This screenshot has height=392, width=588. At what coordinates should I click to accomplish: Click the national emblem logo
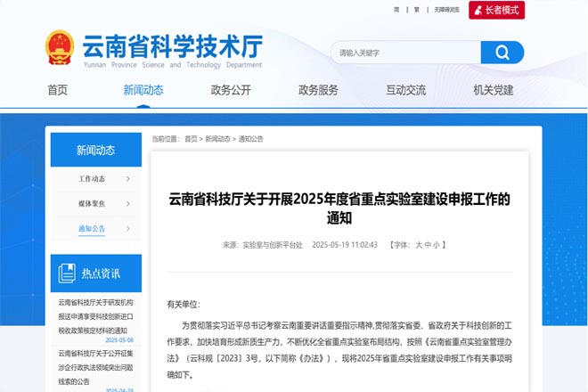click(60, 49)
